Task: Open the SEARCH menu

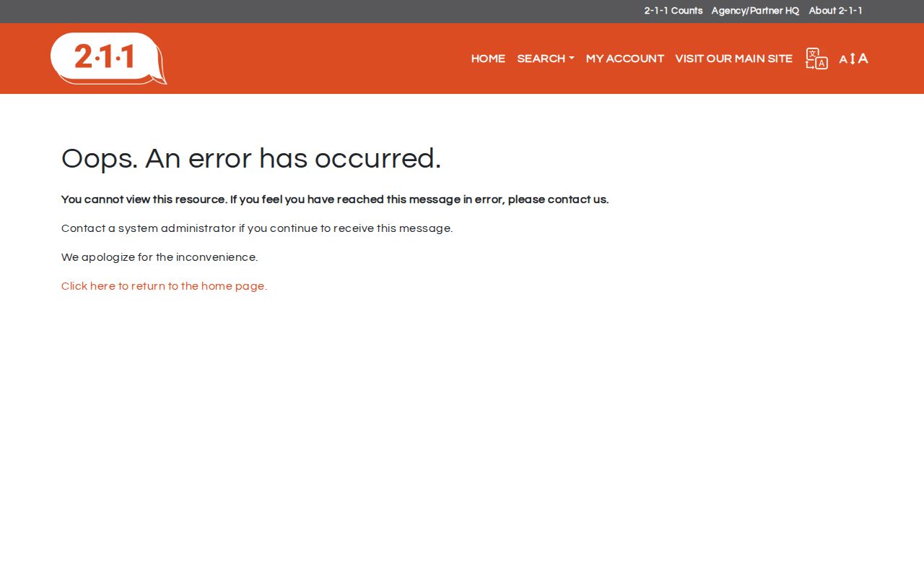Action: coord(546,59)
